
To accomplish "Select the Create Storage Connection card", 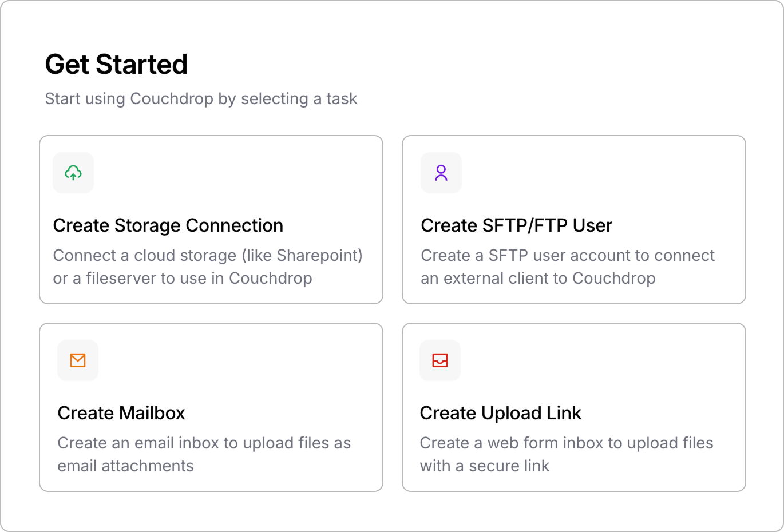I will tap(211, 219).
